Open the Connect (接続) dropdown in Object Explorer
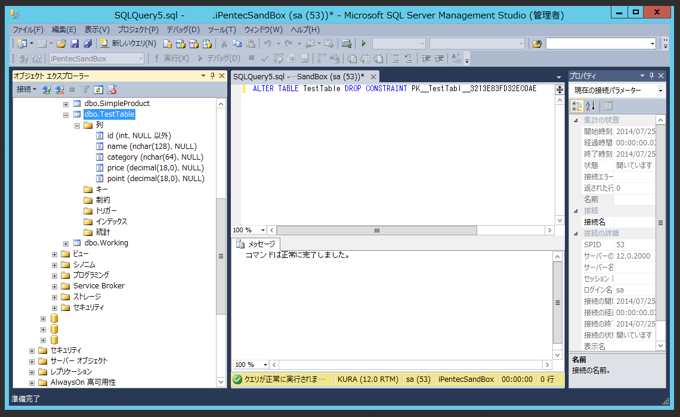The height and width of the screenshot is (417, 680). tap(26, 89)
